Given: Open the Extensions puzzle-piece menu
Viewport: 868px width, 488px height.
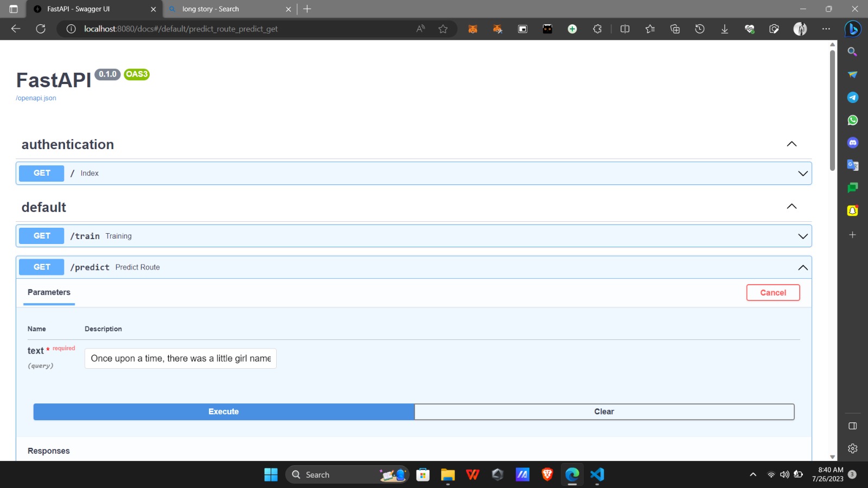Looking at the screenshot, I should [597, 29].
